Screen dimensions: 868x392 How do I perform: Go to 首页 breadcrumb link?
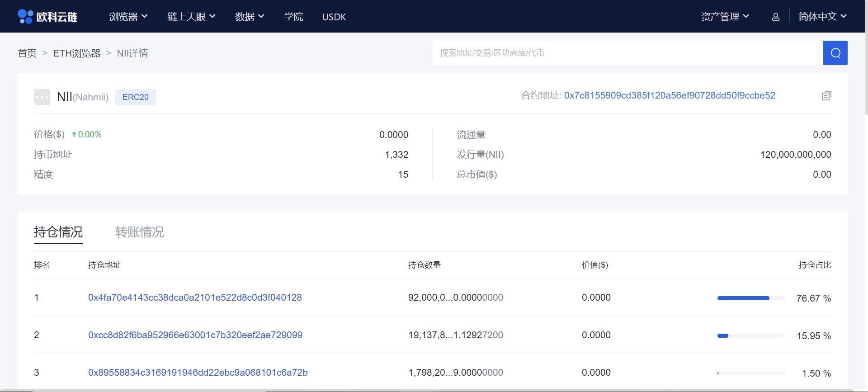click(27, 53)
